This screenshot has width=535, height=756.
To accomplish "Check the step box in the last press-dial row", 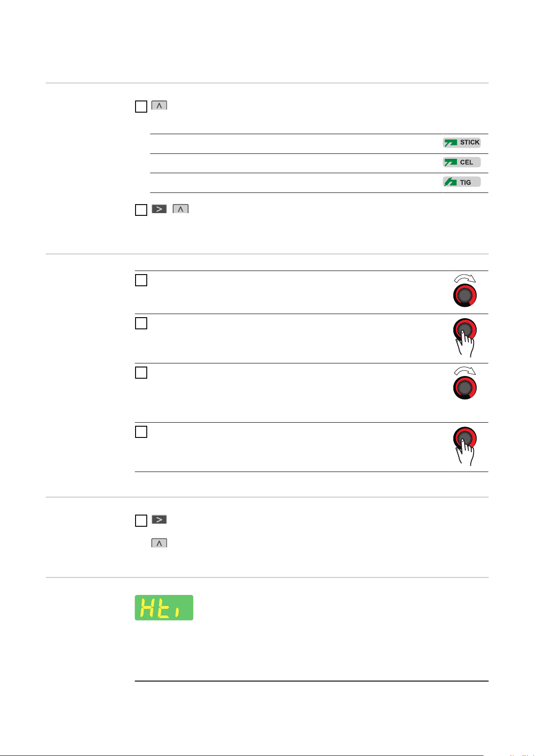I will [141, 432].
